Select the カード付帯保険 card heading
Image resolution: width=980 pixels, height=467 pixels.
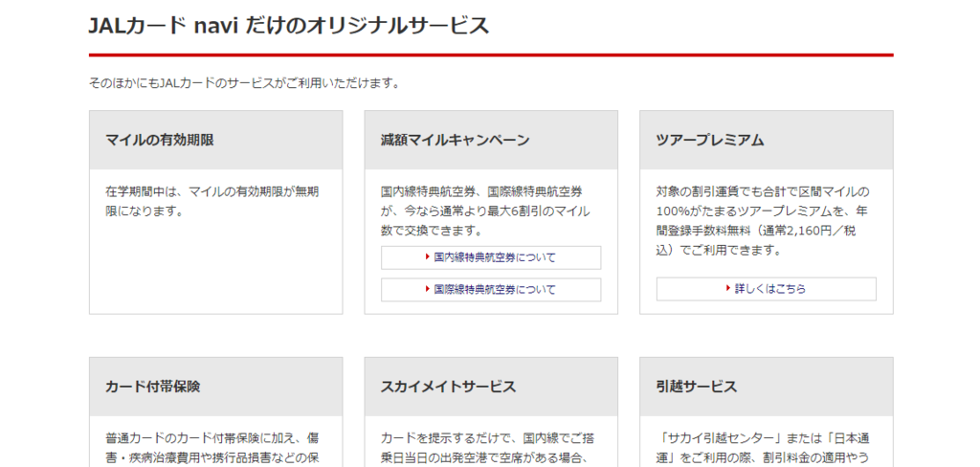point(152,387)
